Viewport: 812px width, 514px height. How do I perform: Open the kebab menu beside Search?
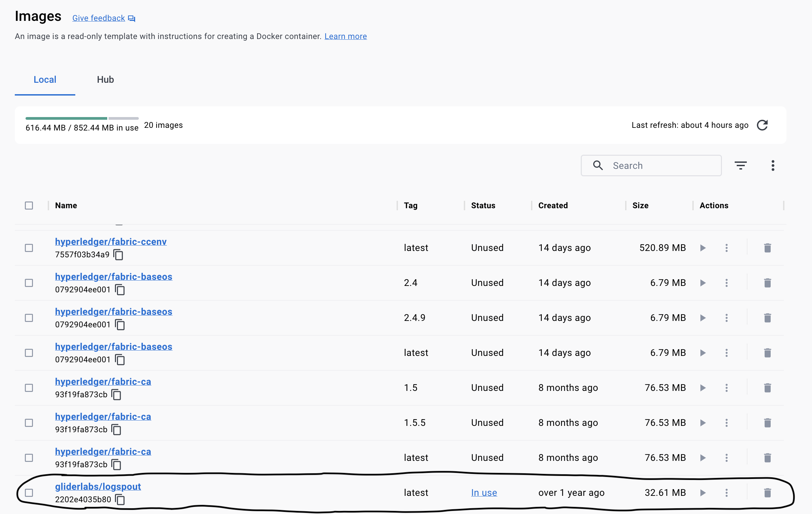(x=773, y=166)
